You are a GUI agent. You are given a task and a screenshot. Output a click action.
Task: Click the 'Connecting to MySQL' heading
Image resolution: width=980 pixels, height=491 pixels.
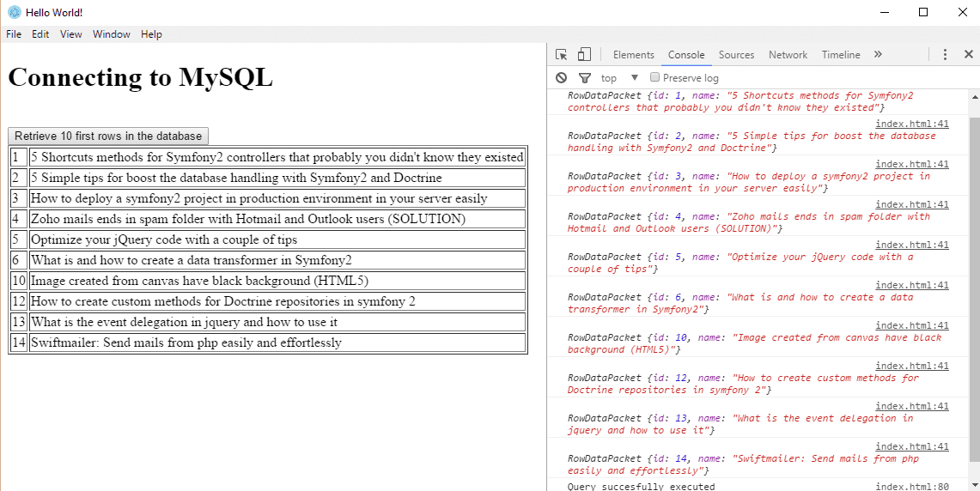coord(140,77)
